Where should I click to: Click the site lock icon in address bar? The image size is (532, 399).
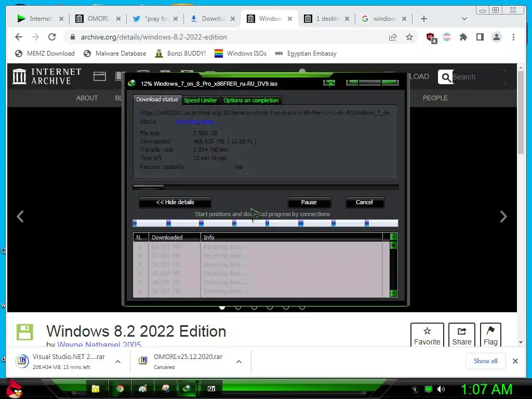(x=72, y=37)
